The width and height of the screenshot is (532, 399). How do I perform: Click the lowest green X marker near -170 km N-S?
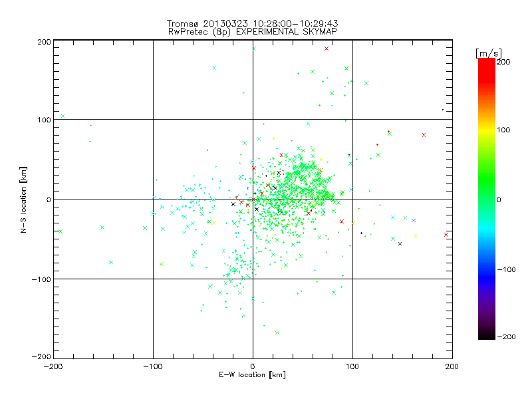277,333
